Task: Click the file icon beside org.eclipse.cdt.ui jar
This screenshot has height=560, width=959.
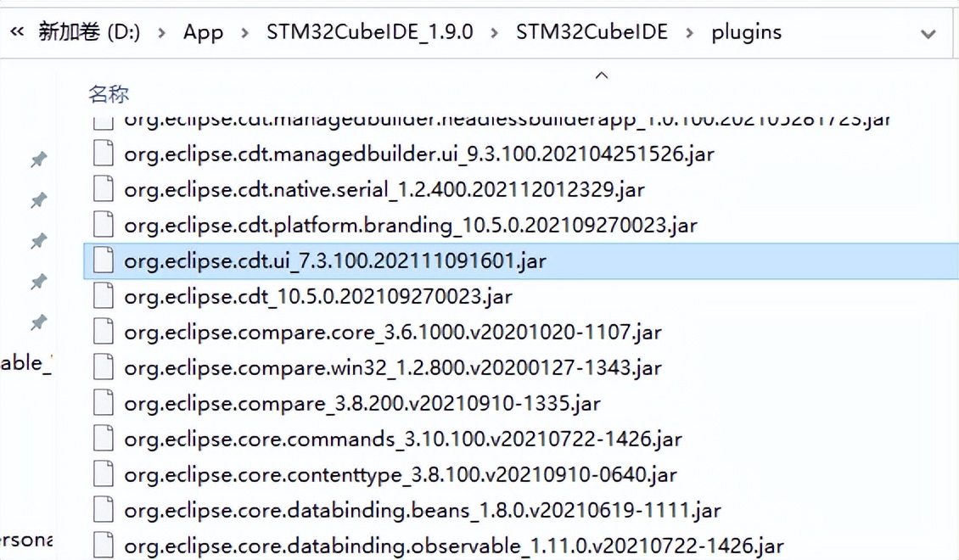Action: (x=102, y=260)
